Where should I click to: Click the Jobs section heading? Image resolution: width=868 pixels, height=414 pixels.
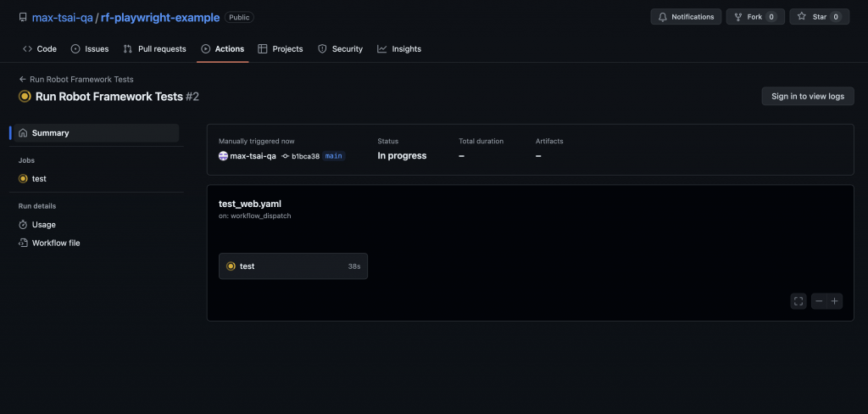[26, 160]
